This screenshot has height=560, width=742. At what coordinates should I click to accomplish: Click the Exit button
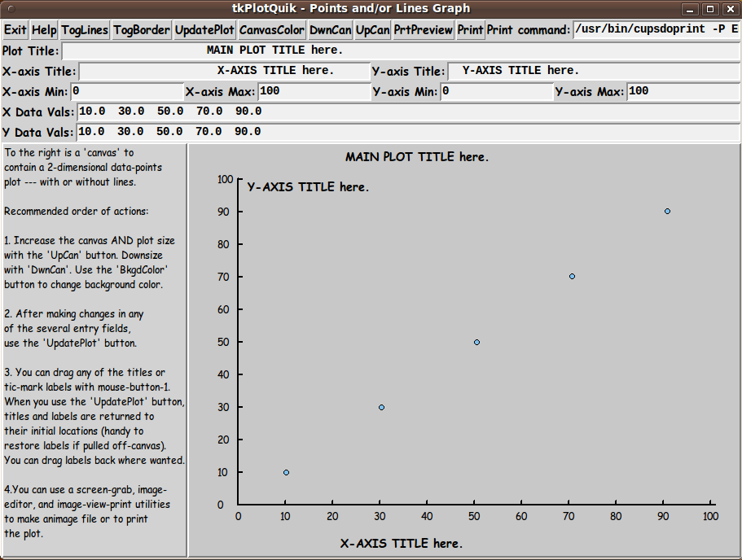(x=15, y=30)
